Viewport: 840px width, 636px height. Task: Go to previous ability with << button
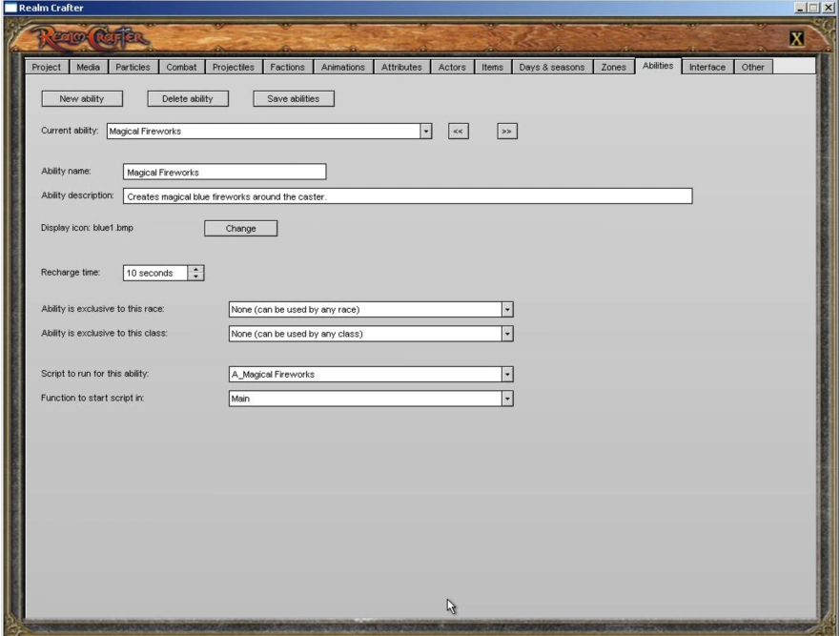point(458,131)
